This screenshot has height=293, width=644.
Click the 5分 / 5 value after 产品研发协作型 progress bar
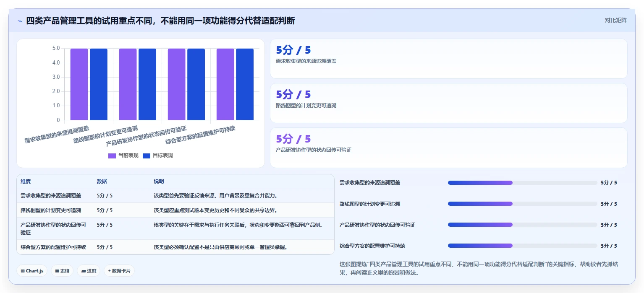pos(609,225)
